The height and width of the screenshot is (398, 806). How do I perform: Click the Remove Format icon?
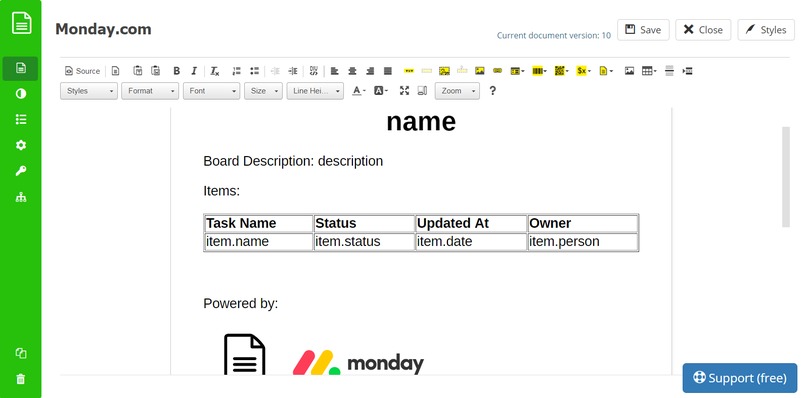[x=215, y=71]
